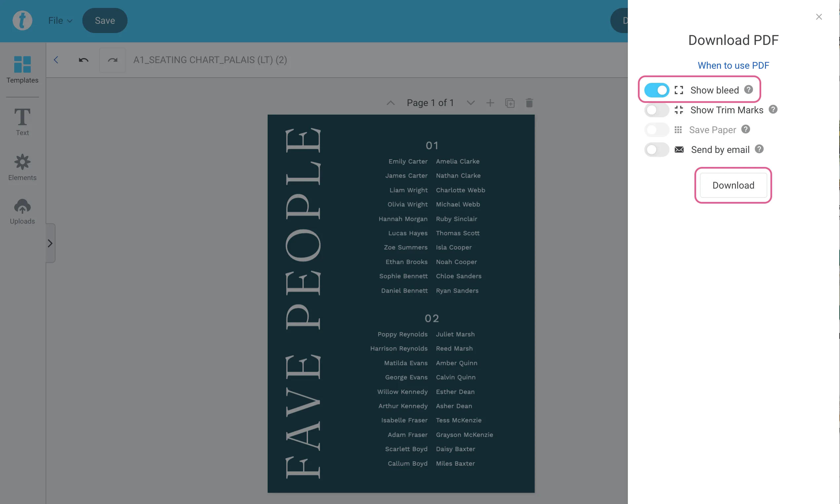Open the Uploads panel
Image resolution: width=840 pixels, height=504 pixels.
22,211
